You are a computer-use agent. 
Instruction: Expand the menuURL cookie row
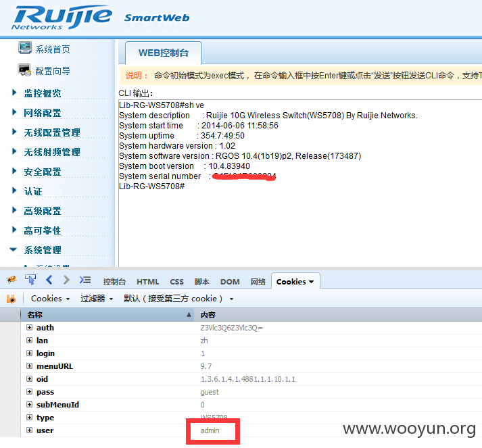(x=29, y=366)
